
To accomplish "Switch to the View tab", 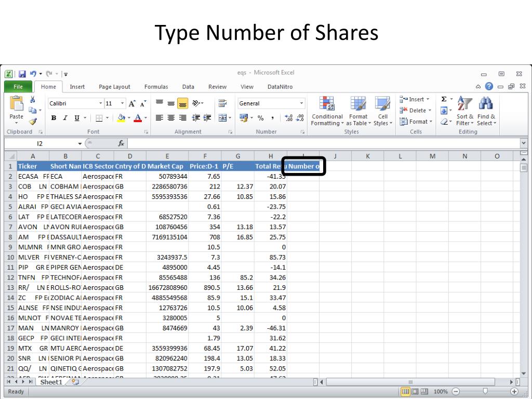I will point(247,87).
